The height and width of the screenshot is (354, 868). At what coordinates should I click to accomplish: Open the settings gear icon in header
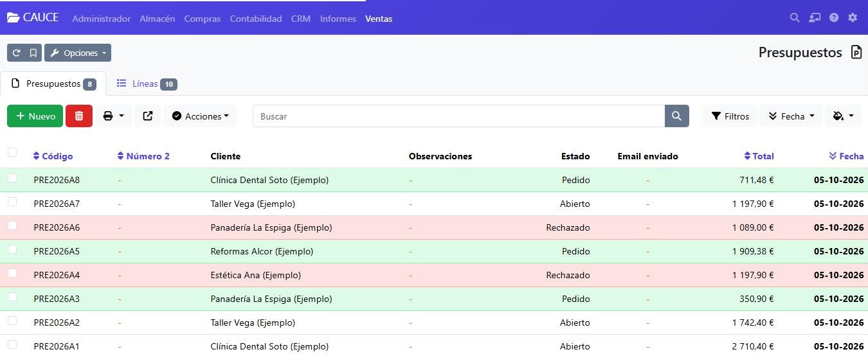(x=853, y=18)
